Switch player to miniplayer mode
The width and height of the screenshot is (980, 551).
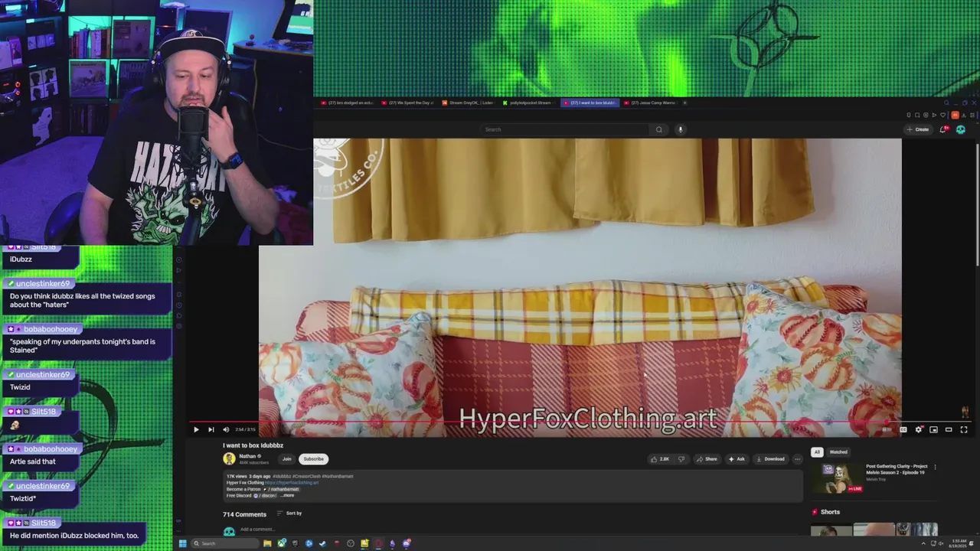click(933, 429)
